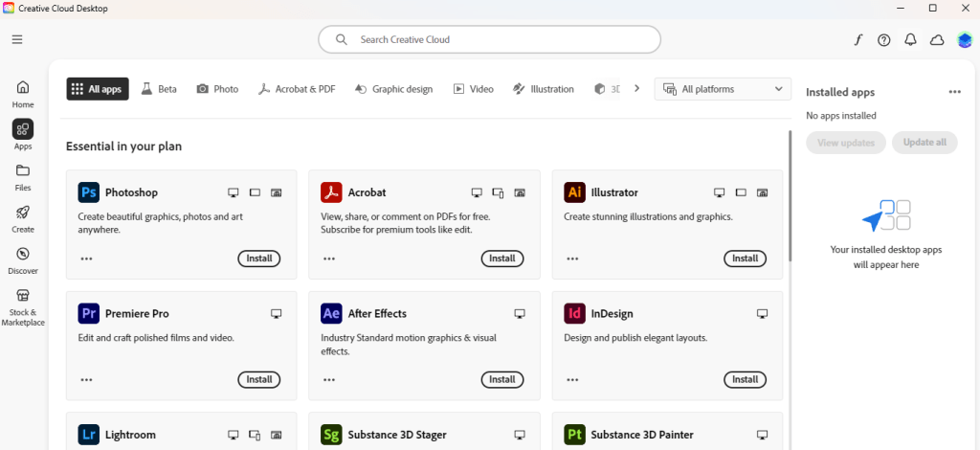Open the fonts icon in the header

(858, 40)
